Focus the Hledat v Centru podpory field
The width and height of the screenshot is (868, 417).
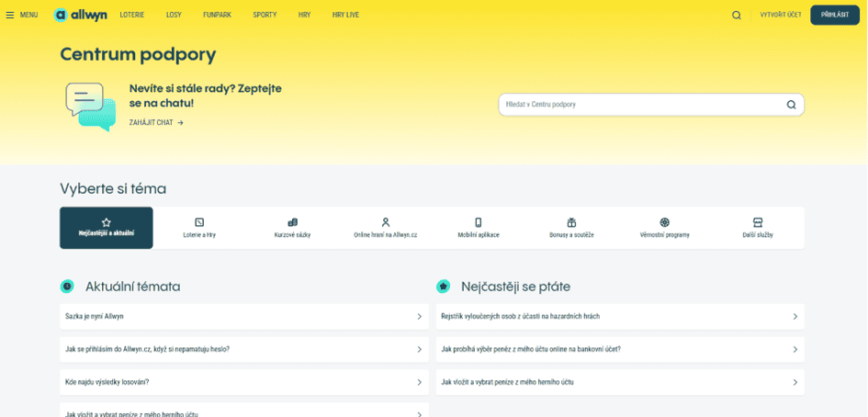(651, 105)
